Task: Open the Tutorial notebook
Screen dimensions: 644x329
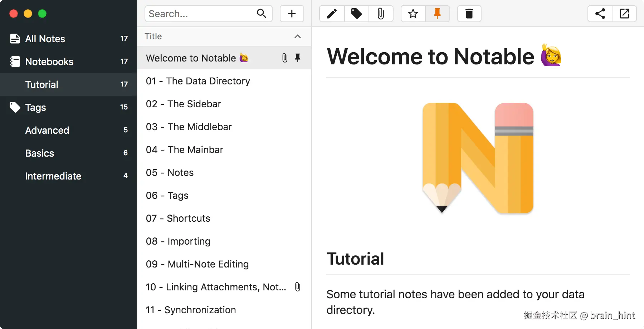Action: coord(68,84)
